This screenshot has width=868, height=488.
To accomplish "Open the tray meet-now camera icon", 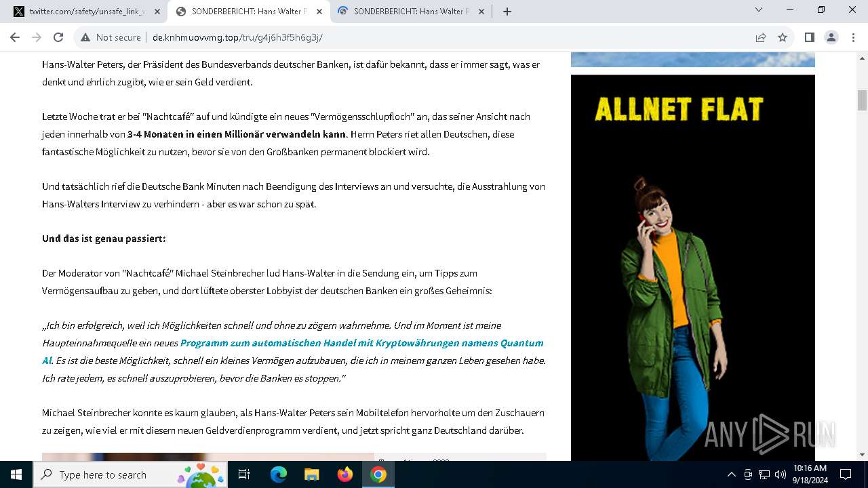I will click(748, 474).
